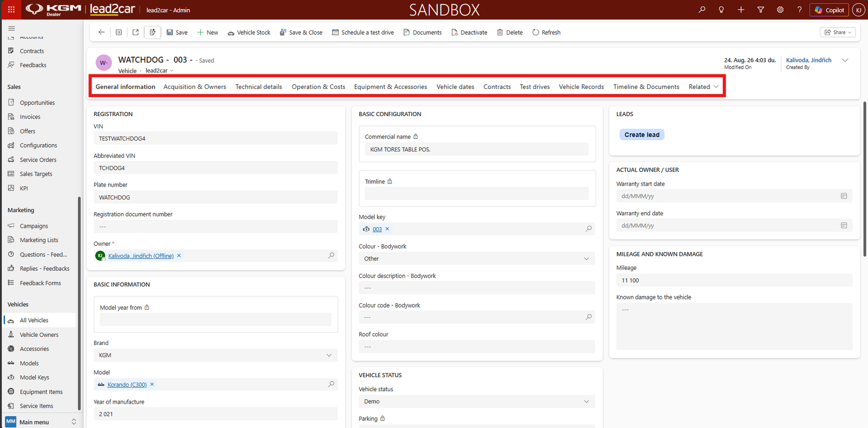This screenshot has width=868, height=428.
Task: Open calendar for Warranty start date
Action: pos(844,196)
